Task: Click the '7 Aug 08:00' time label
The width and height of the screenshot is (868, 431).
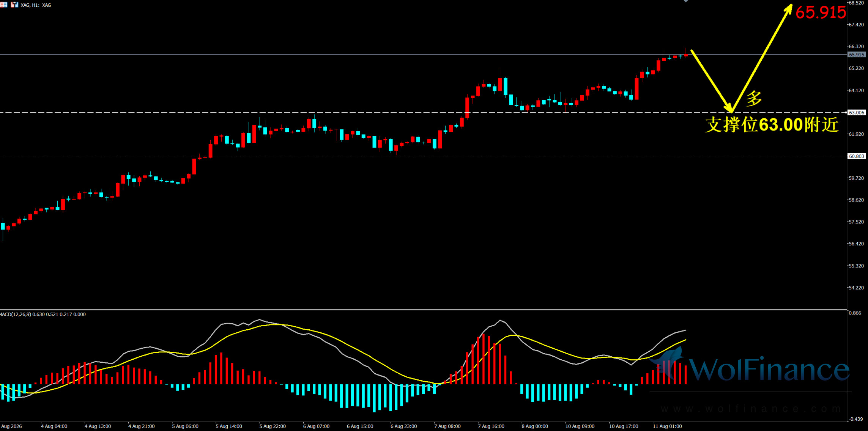Action: (x=447, y=426)
